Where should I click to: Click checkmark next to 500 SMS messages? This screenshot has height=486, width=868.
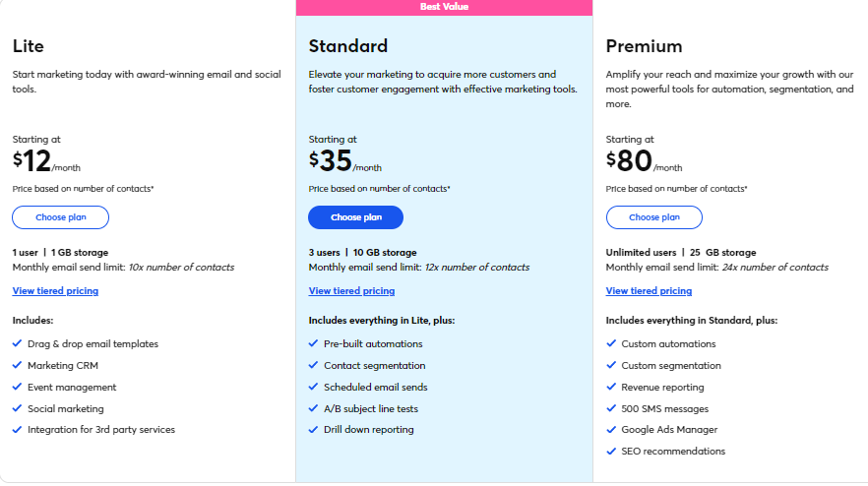pos(611,408)
